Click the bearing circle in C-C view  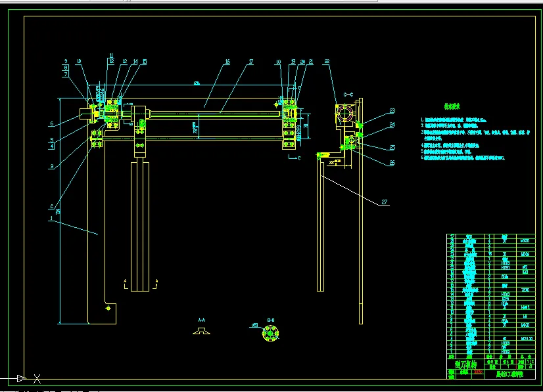pyautogui.click(x=344, y=113)
